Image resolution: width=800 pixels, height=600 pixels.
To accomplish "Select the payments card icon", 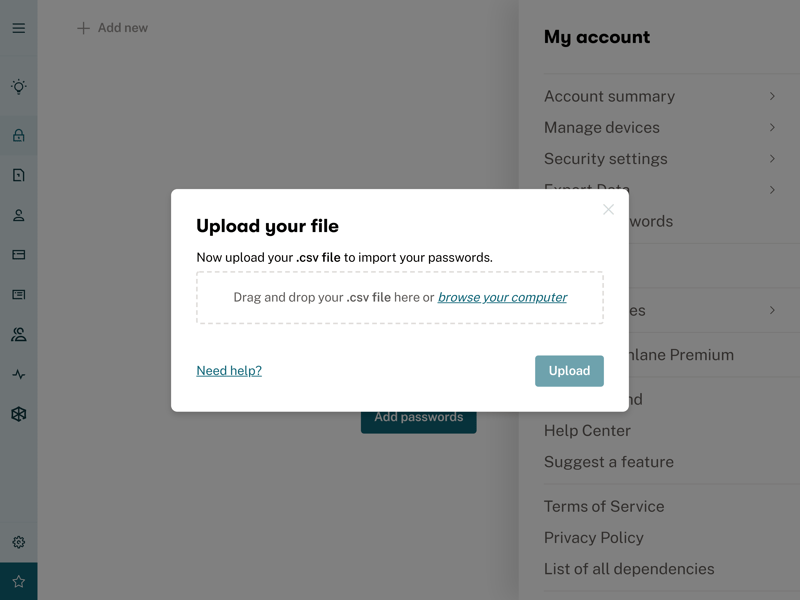I will click(18, 255).
